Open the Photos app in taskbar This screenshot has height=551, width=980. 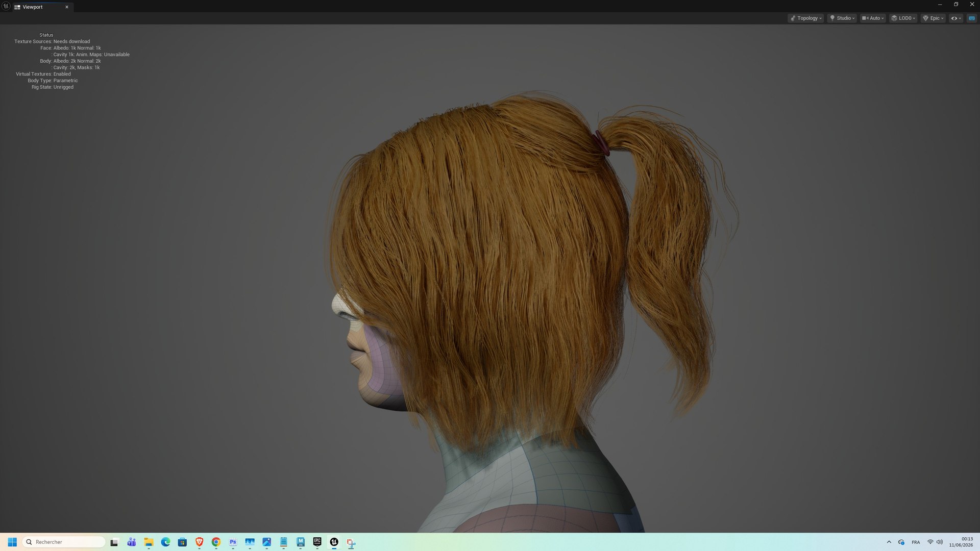coord(266,542)
